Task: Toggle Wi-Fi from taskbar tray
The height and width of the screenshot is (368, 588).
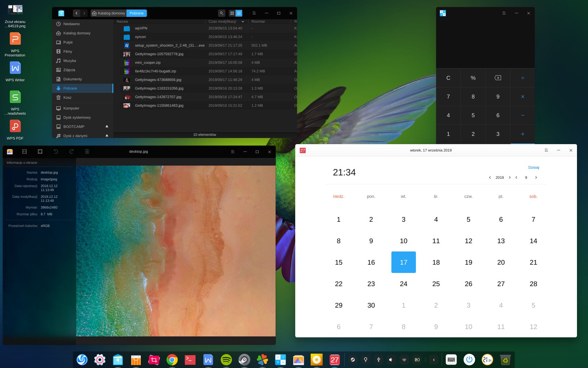Action: (405, 359)
